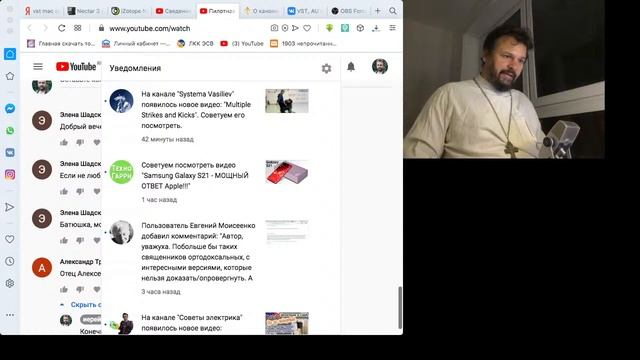Open bookmark 'Главная скачать то...'
The height and width of the screenshot is (360, 640).
click(x=61, y=43)
